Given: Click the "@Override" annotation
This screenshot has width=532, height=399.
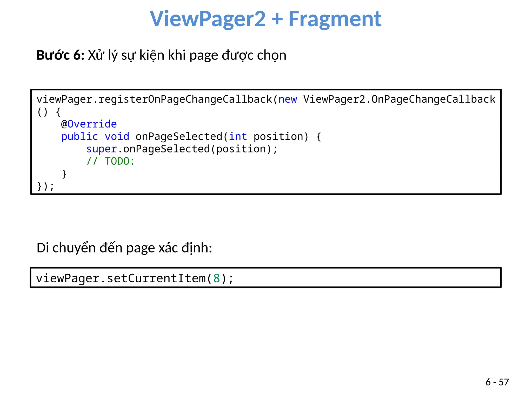Looking at the screenshot, I should coord(89,124).
